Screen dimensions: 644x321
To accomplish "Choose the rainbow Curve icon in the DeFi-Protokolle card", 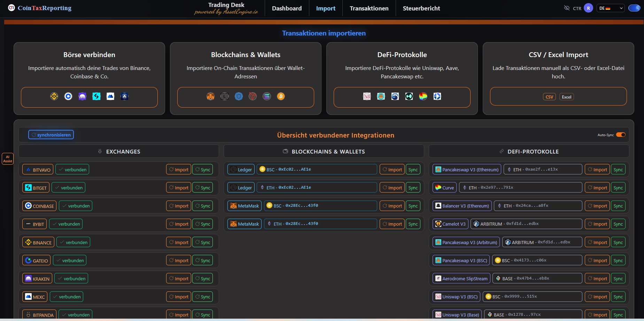I will (423, 96).
